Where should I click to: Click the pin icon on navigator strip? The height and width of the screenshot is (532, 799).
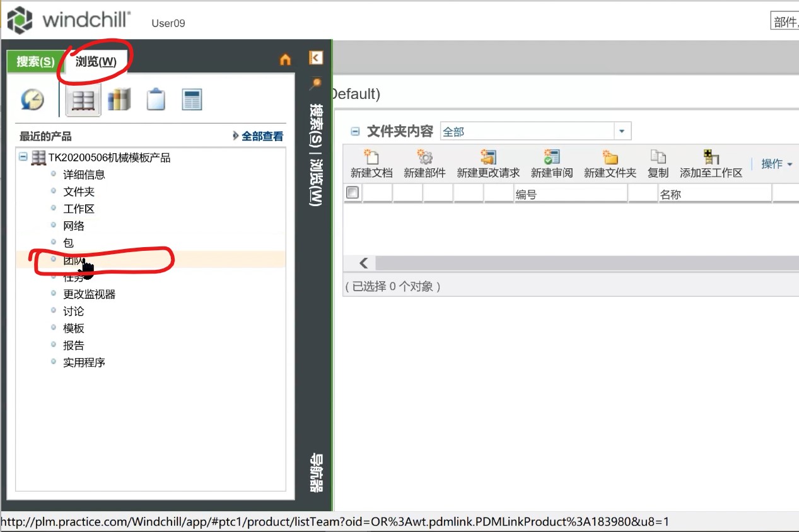pyautogui.click(x=315, y=83)
